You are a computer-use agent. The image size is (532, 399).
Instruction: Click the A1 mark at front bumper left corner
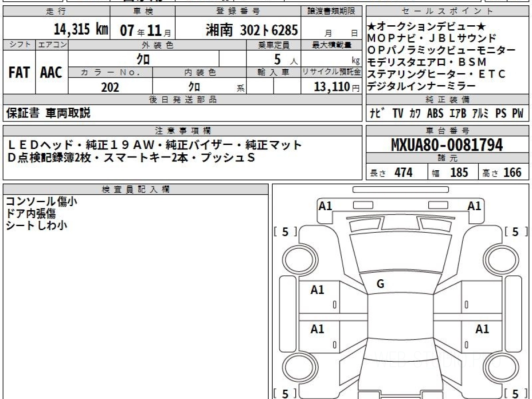(326, 206)
